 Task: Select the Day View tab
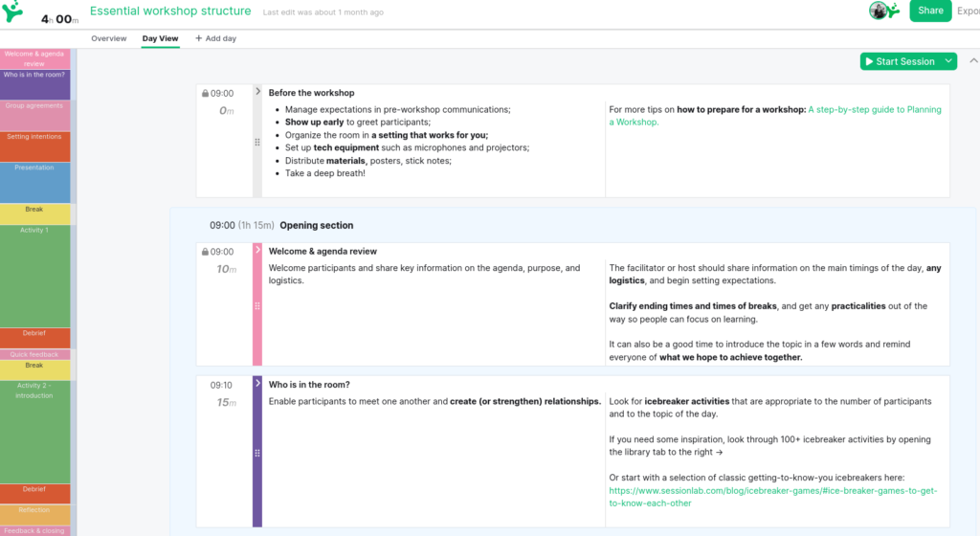[x=160, y=38]
